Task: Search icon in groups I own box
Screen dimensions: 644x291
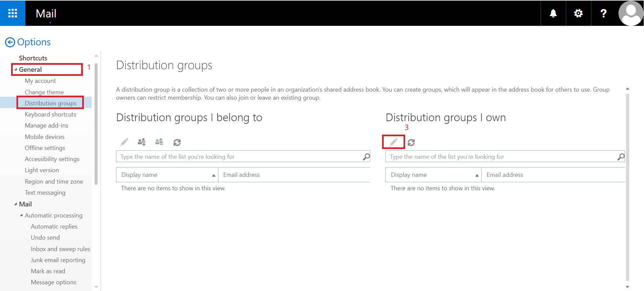Action: 621,157
